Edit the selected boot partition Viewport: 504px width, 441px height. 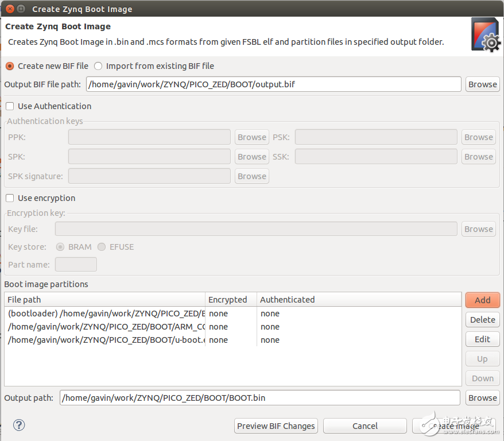(482, 339)
